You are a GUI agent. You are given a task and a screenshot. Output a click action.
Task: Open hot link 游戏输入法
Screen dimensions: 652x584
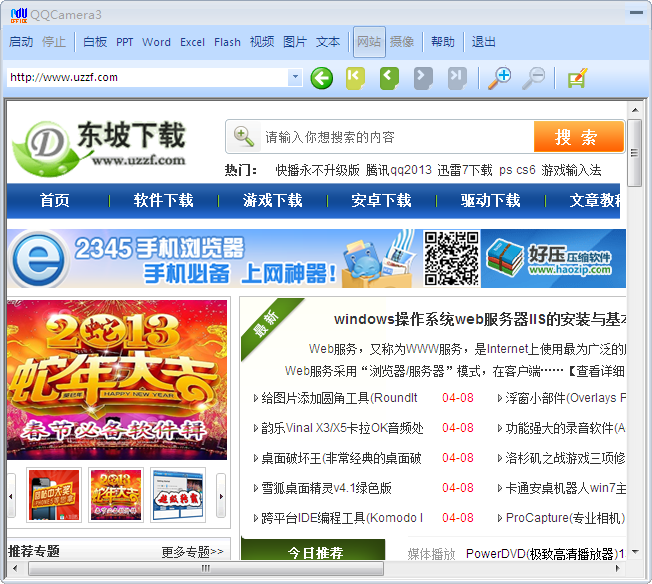(571, 170)
